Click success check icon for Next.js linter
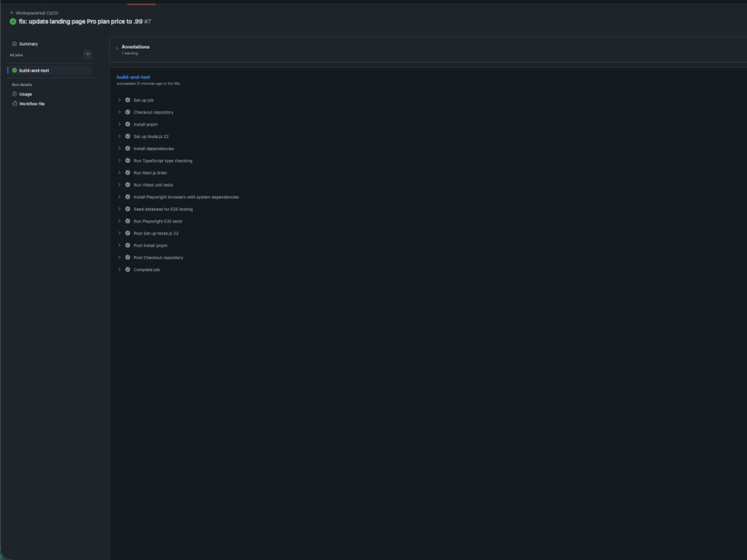This screenshot has width=747, height=560. click(128, 173)
